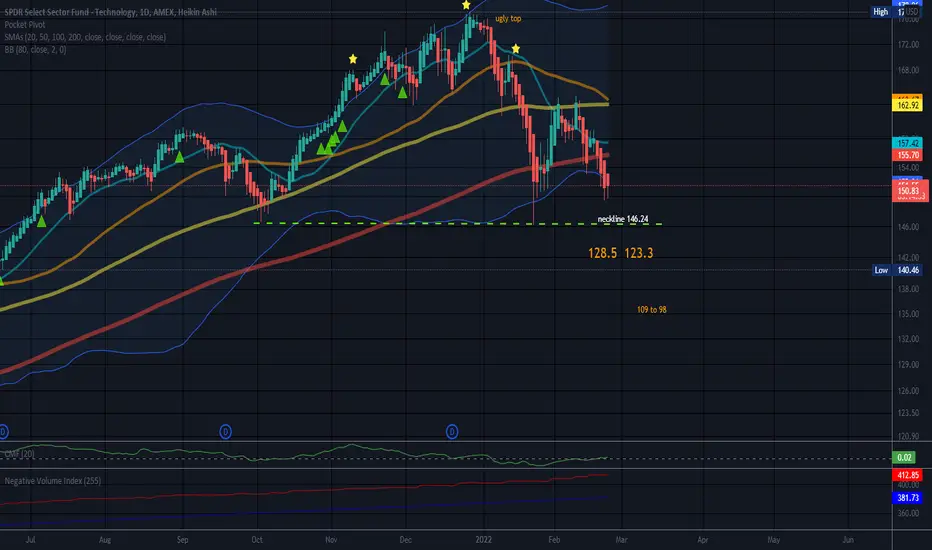Click the 168.00 price axis tick
Viewport: 932px width, 550px height.
(908, 70)
